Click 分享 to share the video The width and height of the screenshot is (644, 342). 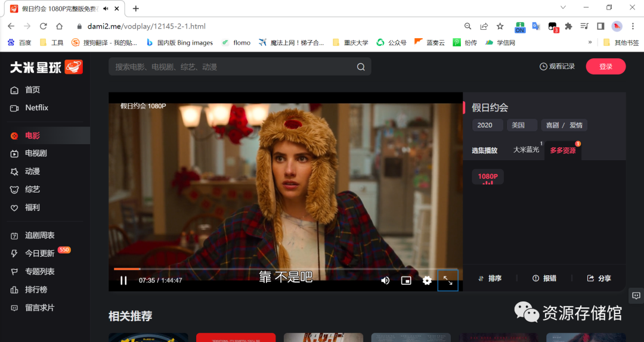pyautogui.click(x=599, y=278)
